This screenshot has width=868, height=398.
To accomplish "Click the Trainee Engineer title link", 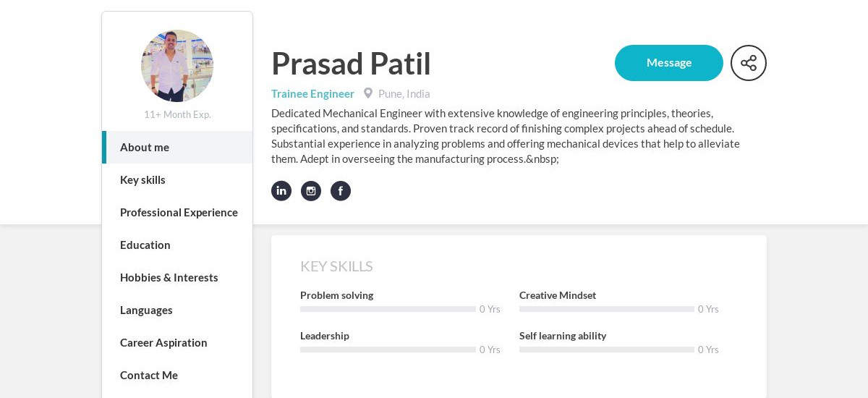I will (312, 93).
